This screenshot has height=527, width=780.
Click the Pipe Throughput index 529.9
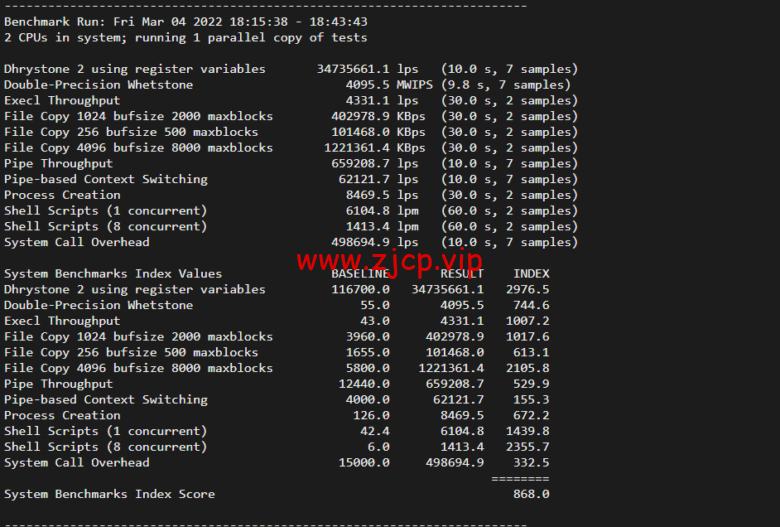click(531, 384)
